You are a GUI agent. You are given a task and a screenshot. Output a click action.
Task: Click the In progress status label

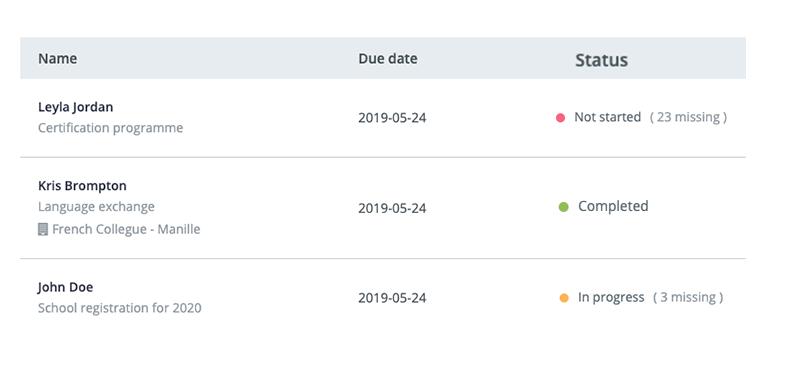[611, 297]
